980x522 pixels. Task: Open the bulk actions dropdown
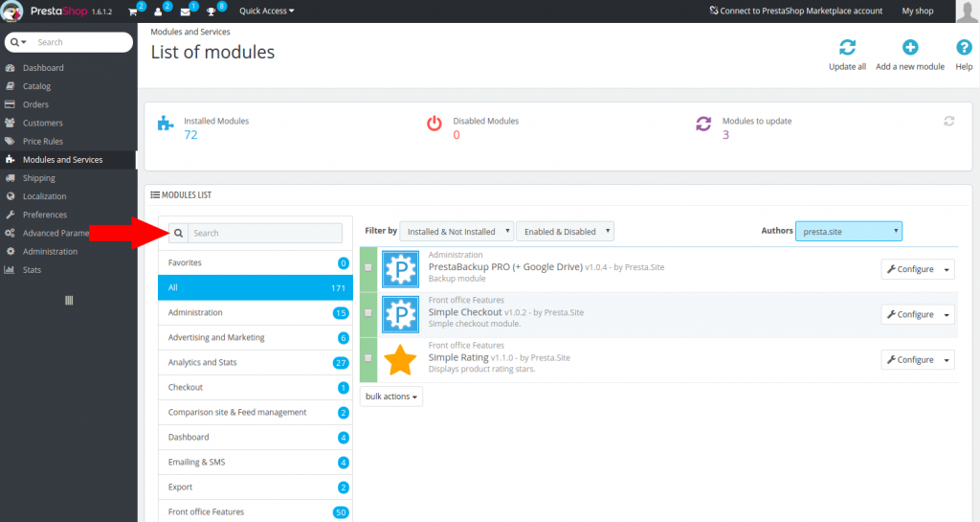391,397
